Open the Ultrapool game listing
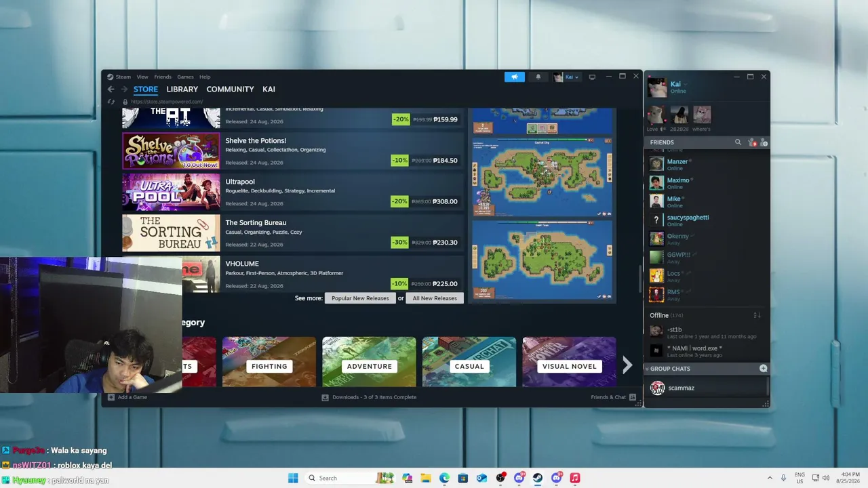868x488 pixels. click(x=292, y=192)
